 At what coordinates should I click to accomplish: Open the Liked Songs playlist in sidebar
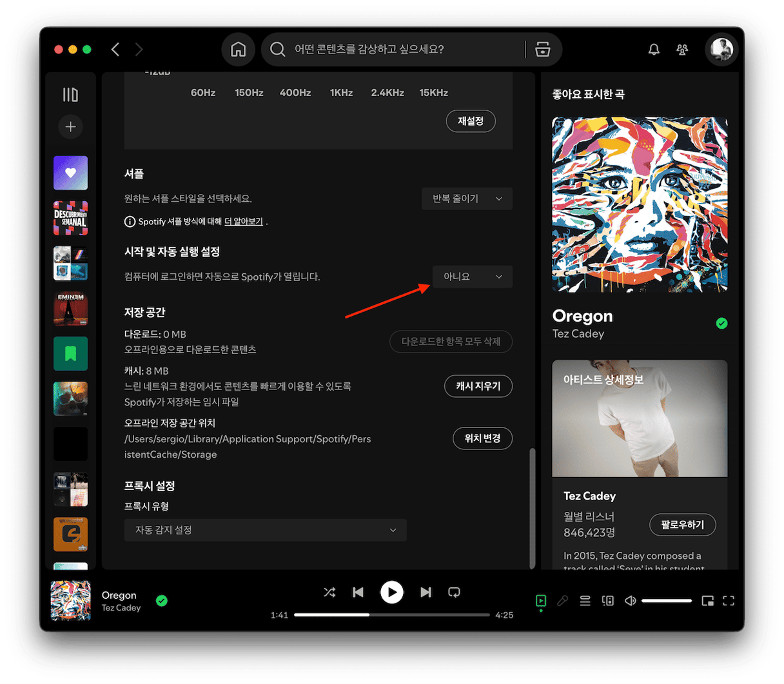tap(70, 173)
